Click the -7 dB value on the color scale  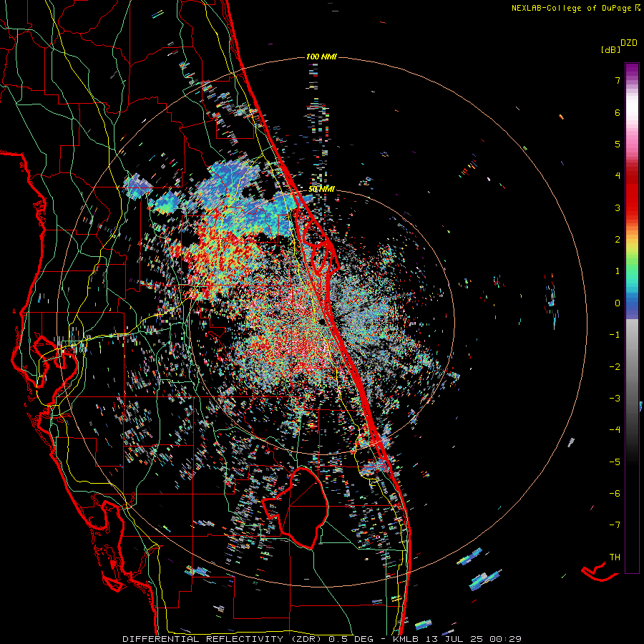coord(615,525)
